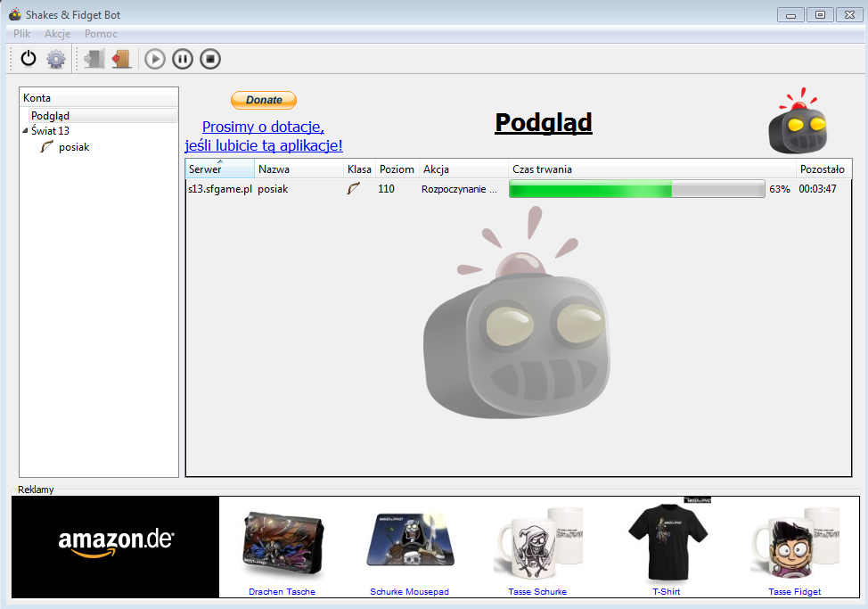Click the bow icon beside posiak in tree
This screenshot has height=609, width=868.
point(46,147)
